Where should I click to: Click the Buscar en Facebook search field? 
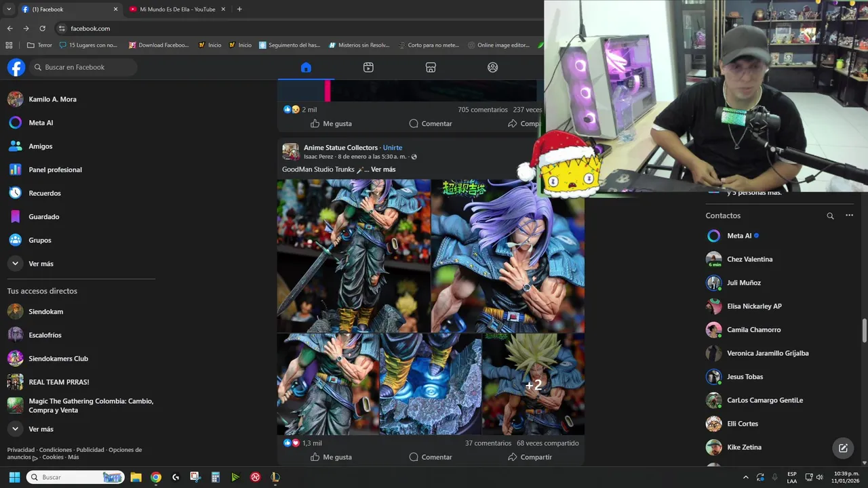point(83,67)
